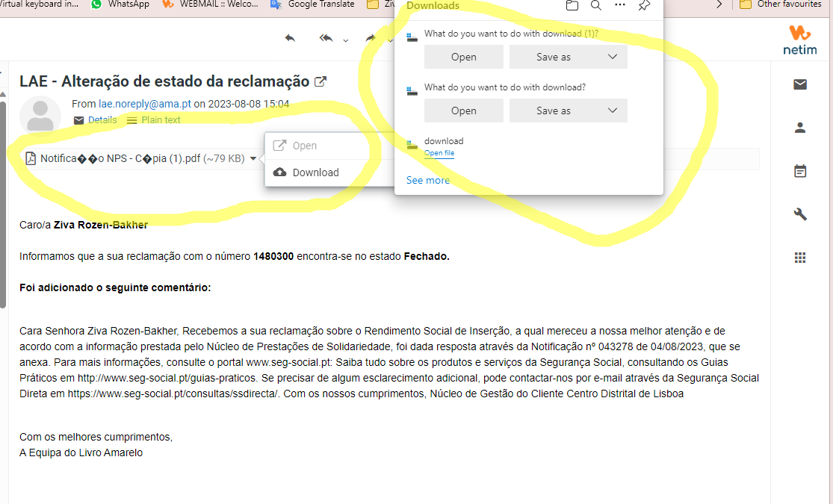This screenshot has height=504, width=833.
Task: Open the WEBMAIL :: Welco... bookmark
Action: 211,4
